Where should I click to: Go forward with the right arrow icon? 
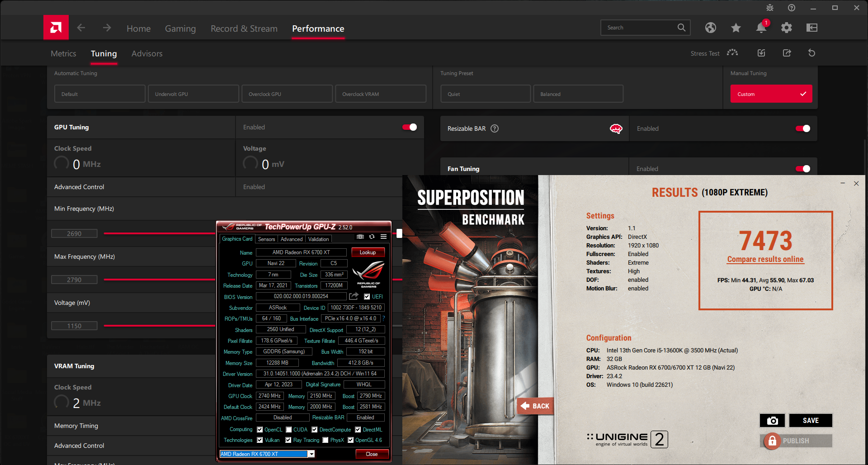[107, 28]
